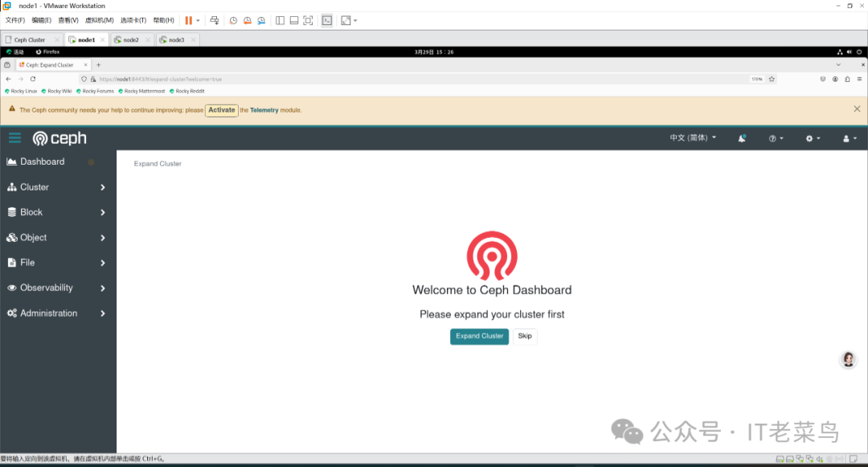Open the pause button power options arrow
The width and height of the screenshot is (868, 467).
(198, 20)
